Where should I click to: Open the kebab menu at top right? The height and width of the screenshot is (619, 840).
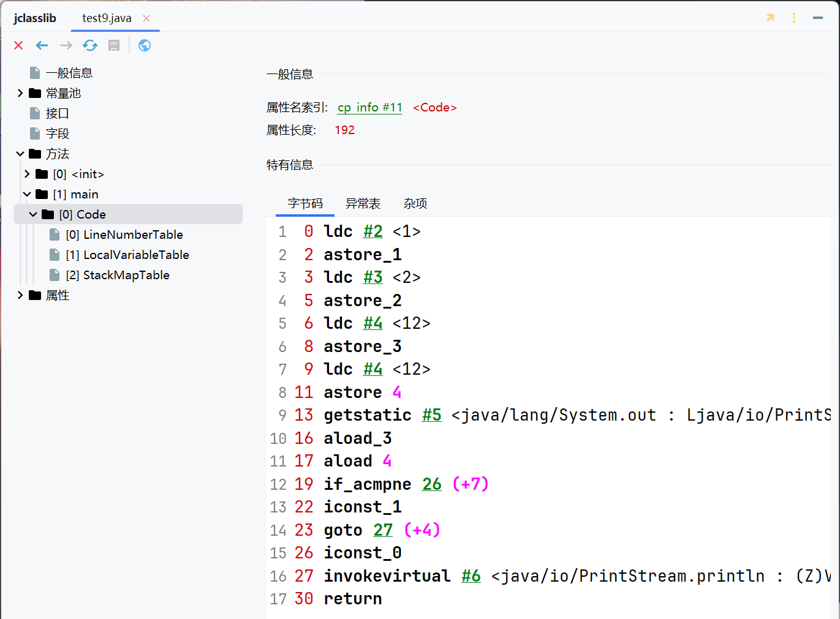coord(793,18)
